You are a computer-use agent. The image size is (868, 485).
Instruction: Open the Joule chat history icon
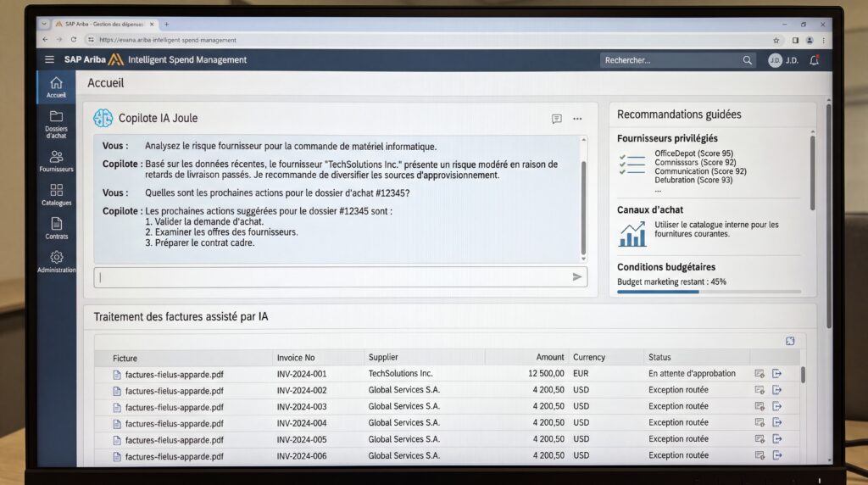pos(556,119)
